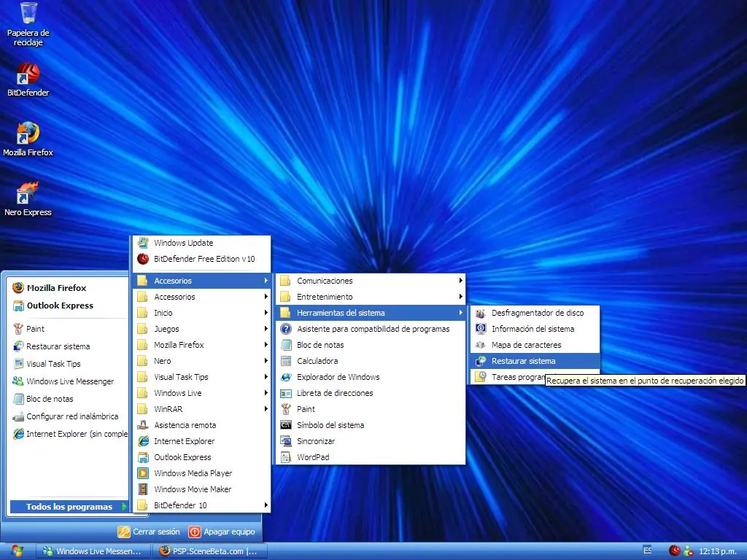Expand the Nero folder submenu
The width and height of the screenshot is (747, 560).
(x=201, y=361)
